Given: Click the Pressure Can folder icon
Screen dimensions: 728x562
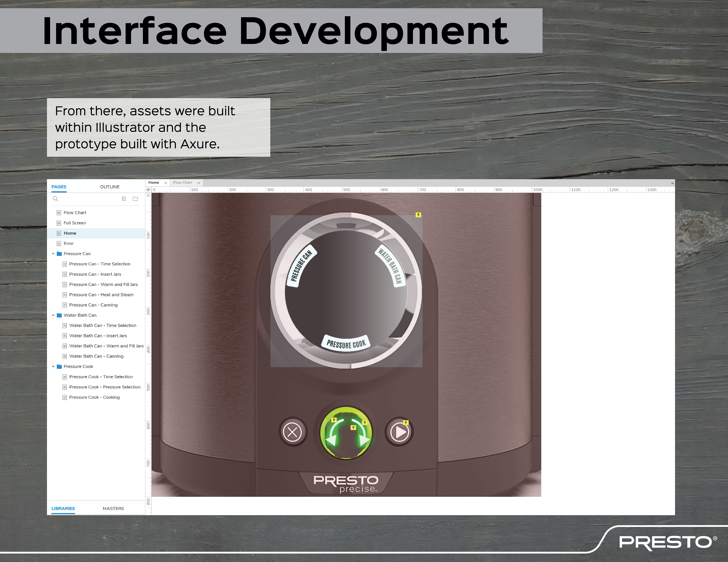Looking at the screenshot, I should pyautogui.click(x=59, y=253).
